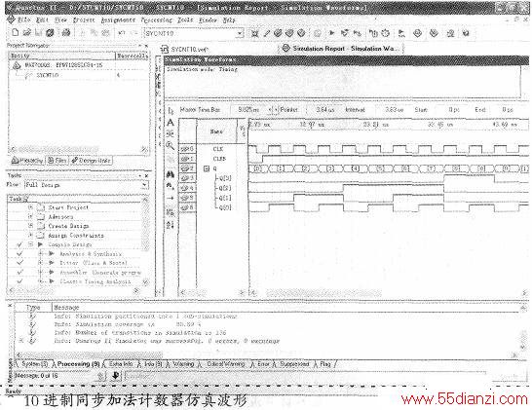Open the SYCNT10.vwf document tab
The image size is (532, 410).
[185, 49]
